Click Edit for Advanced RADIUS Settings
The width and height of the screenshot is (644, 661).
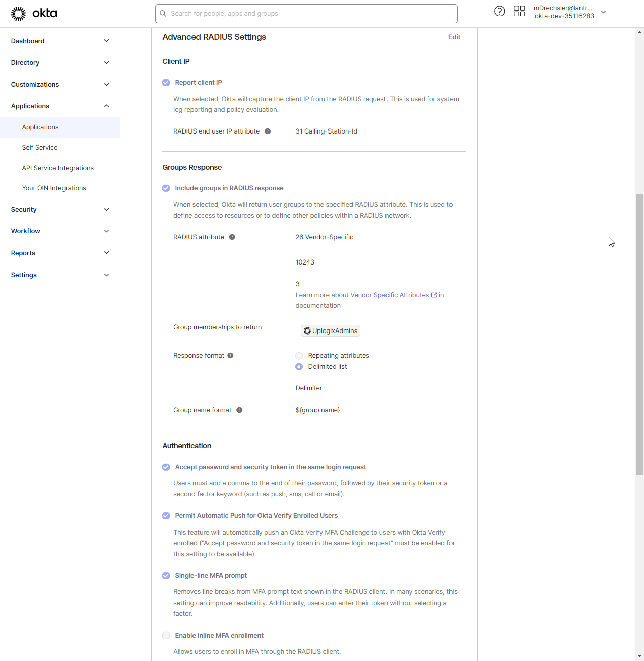(x=454, y=37)
